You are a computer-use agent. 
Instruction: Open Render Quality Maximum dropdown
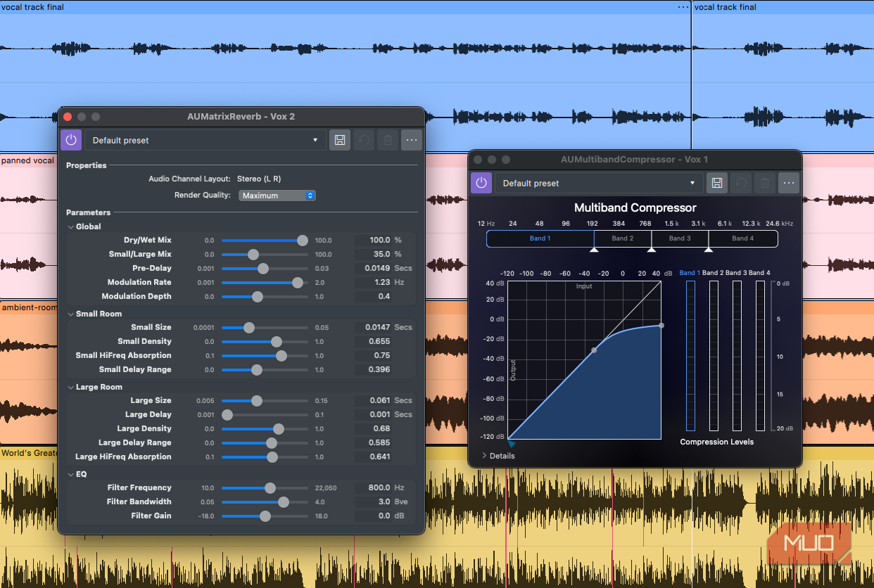[277, 196]
